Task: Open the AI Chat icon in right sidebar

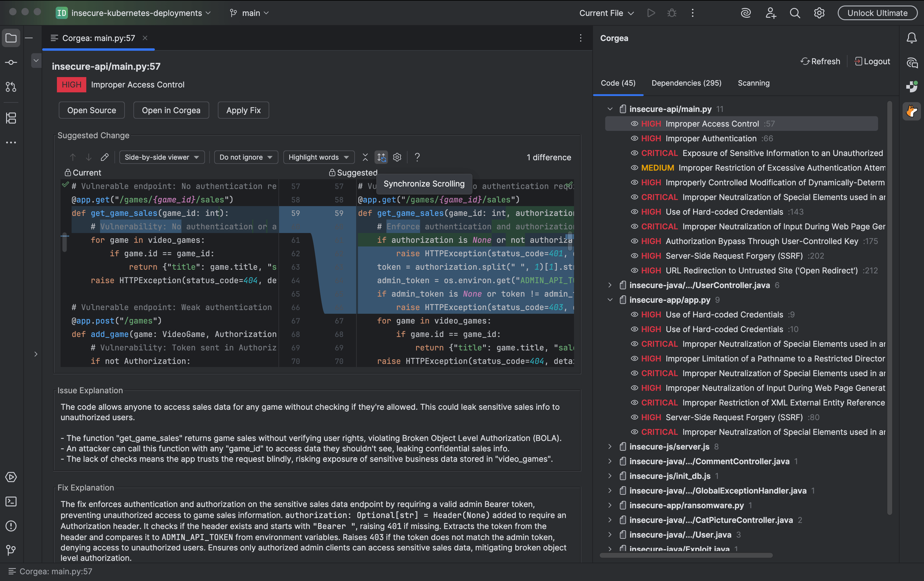Action: (912, 62)
